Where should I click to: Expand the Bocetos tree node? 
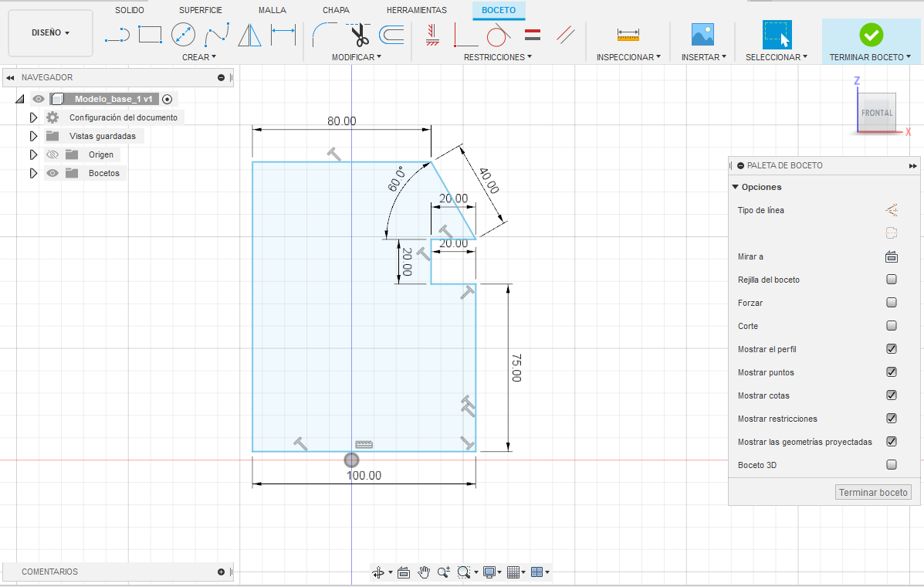[x=34, y=173]
